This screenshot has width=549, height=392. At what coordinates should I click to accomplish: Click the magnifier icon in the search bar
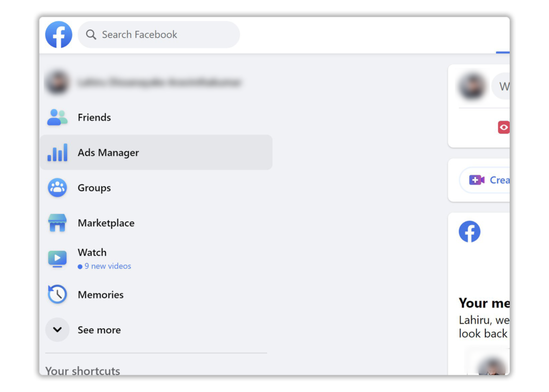(x=91, y=34)
